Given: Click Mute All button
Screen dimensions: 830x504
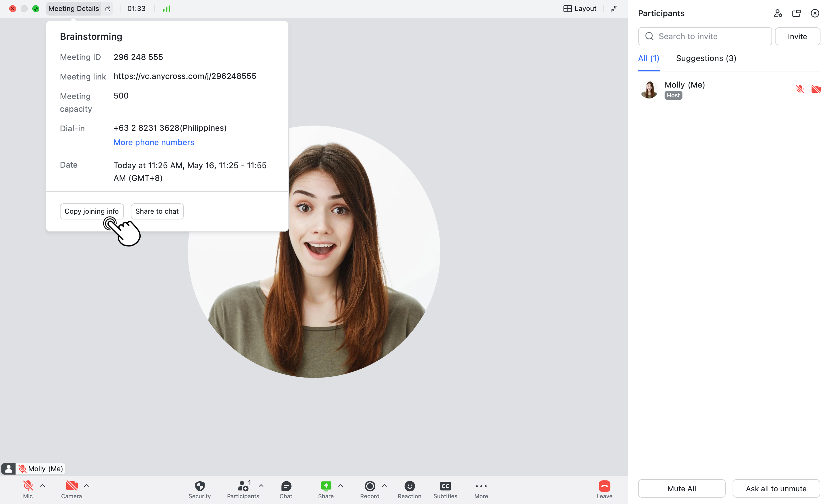Looking at the screenshot, I should click(x=682, y=488).
